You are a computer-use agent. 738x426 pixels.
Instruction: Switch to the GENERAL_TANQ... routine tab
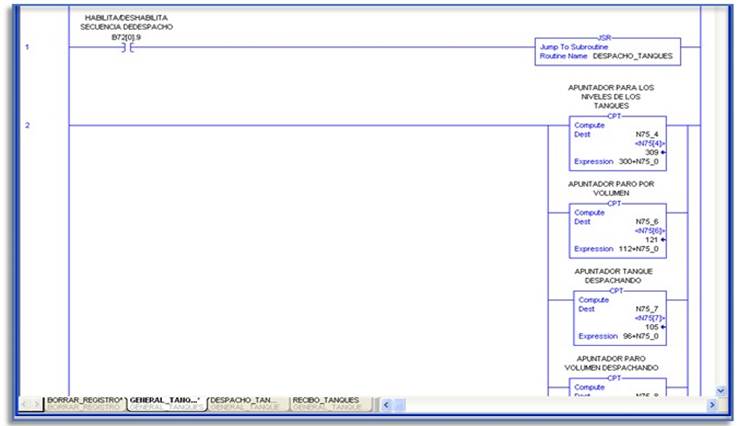[166, 403]
